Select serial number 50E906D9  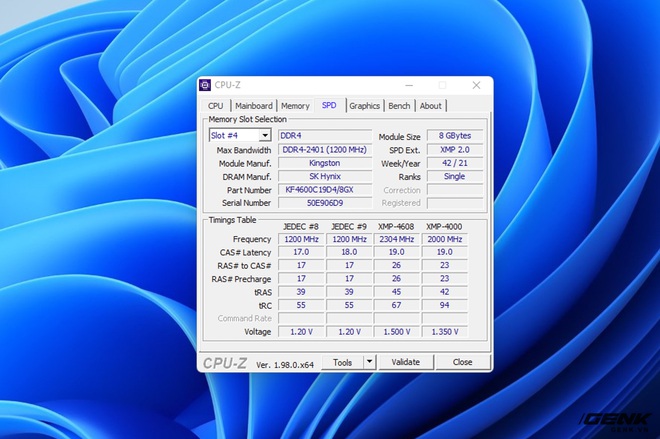[x=325, y=203]
